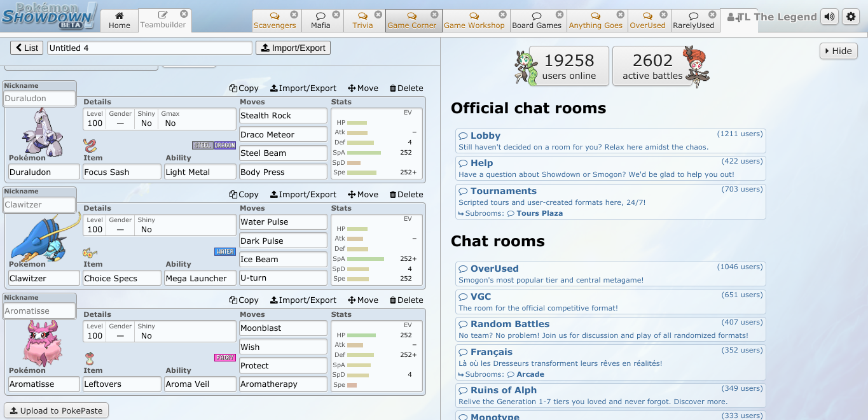Copy the Duraludon set
Image resolution: width=868 pixels, height=420 pixels.
coord(244,88)
